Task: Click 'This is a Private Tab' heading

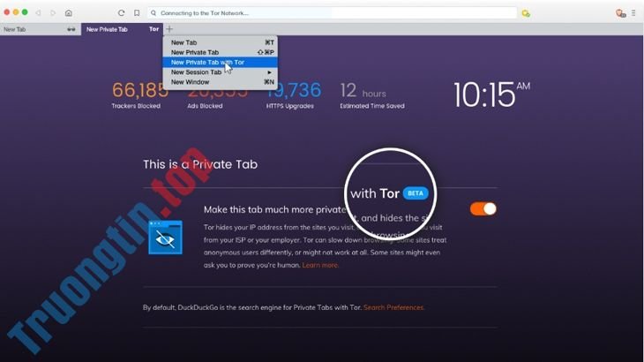Action: [x=200, y=164]
